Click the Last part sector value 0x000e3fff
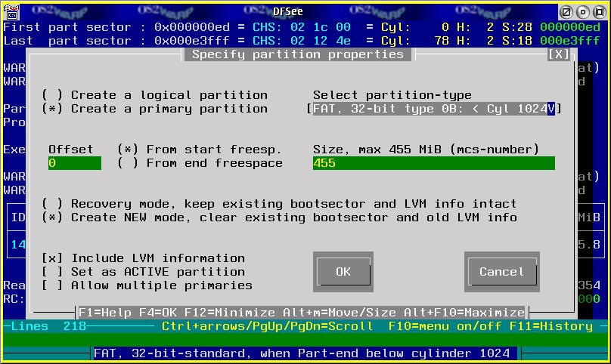The image size is (611, 364). (x=192, y=41)
